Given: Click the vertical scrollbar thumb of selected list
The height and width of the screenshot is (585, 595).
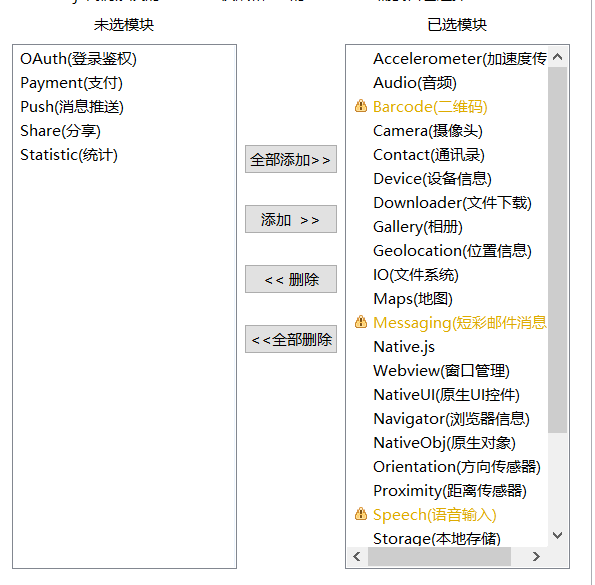Looking at the screenshot, I should pos(557,250).
